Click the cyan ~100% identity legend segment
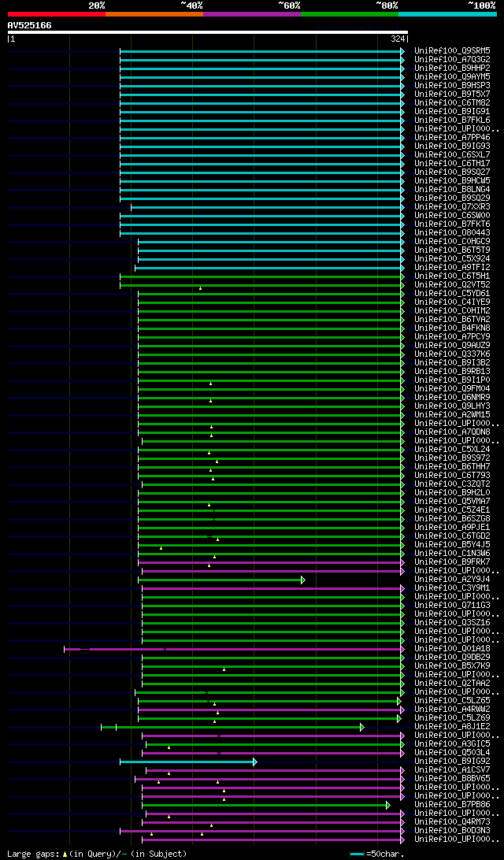This screenshot has height=860, width=504. 447,13
